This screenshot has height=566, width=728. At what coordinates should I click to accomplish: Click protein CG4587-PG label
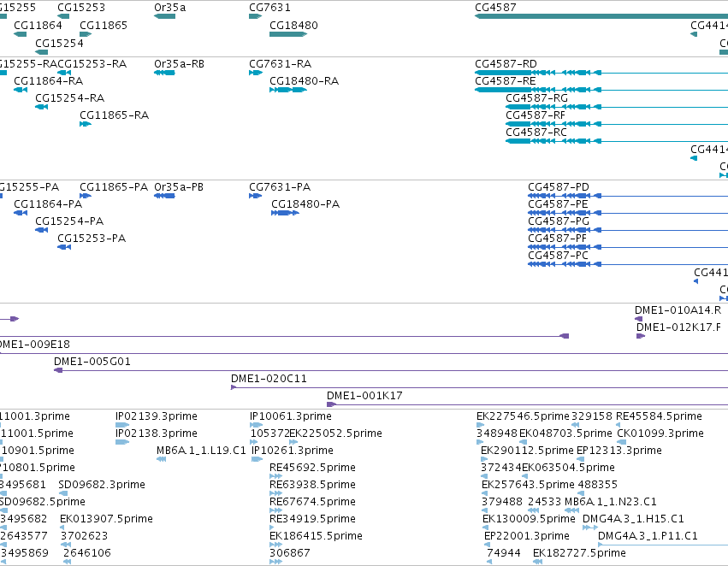(559, 221)
